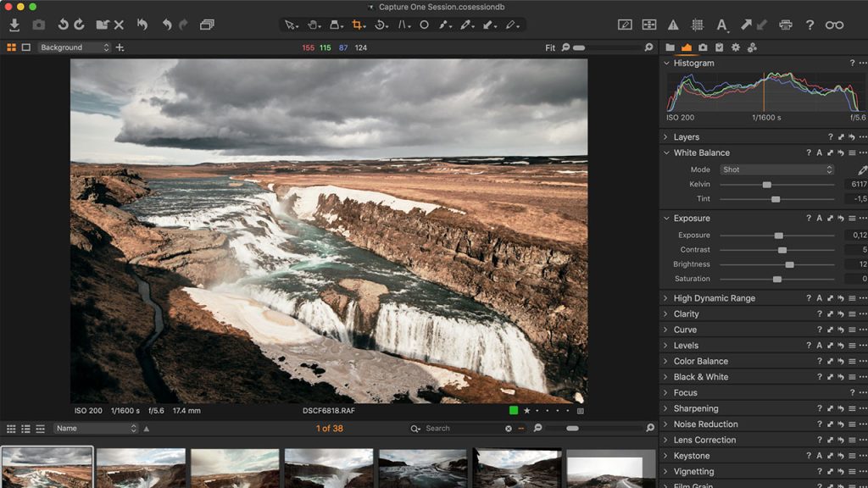Toggle the grid overlay icon

697,25
